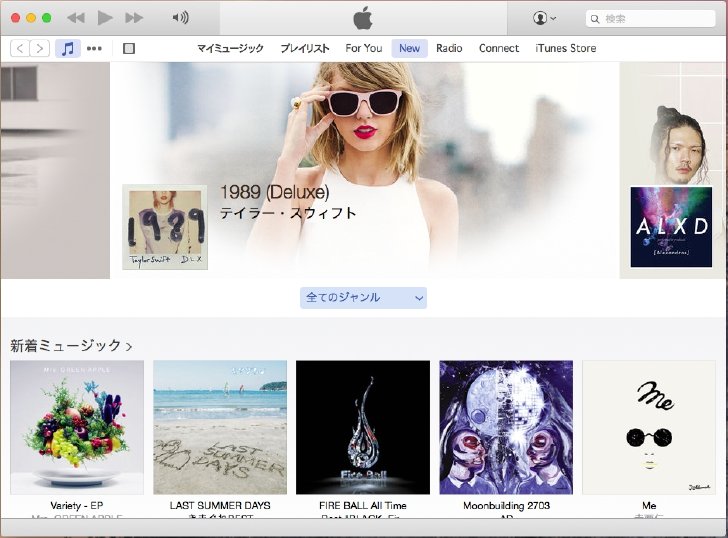Image resolution: width=728 pixels, height=538 pixels.
Task: Open the ALXD album cover
Action: (671, 227)
